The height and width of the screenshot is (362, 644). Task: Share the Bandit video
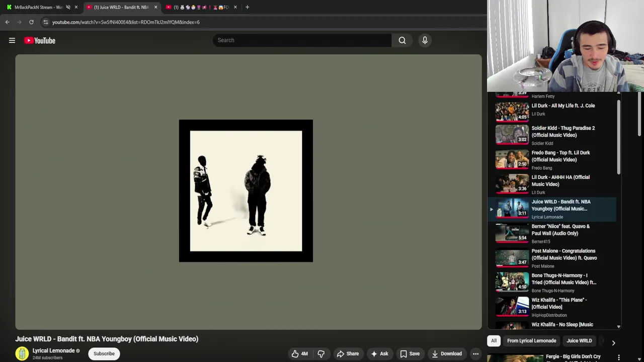[348, 354]
